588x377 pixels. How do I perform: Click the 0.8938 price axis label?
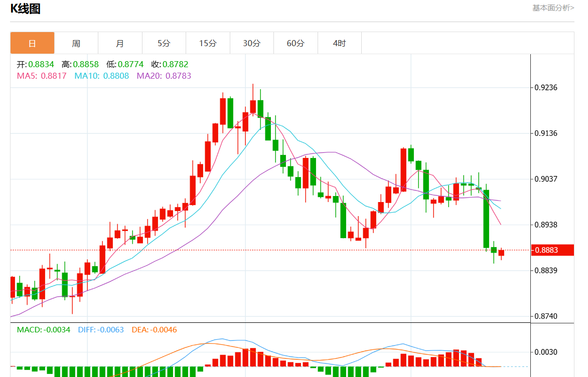(x=546, y=225)
